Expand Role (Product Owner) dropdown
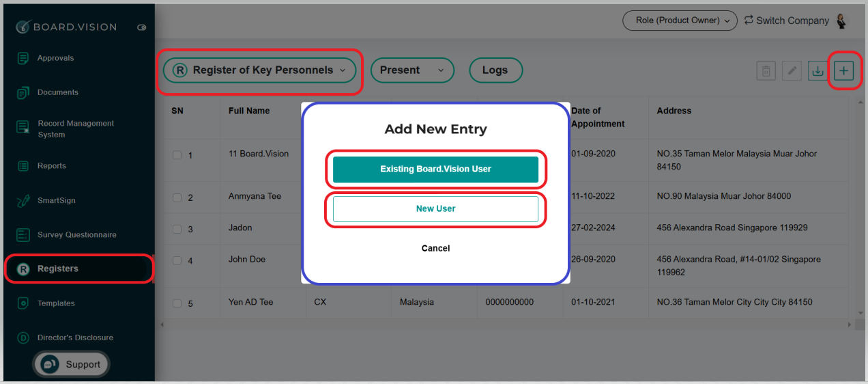 (680, 20)
